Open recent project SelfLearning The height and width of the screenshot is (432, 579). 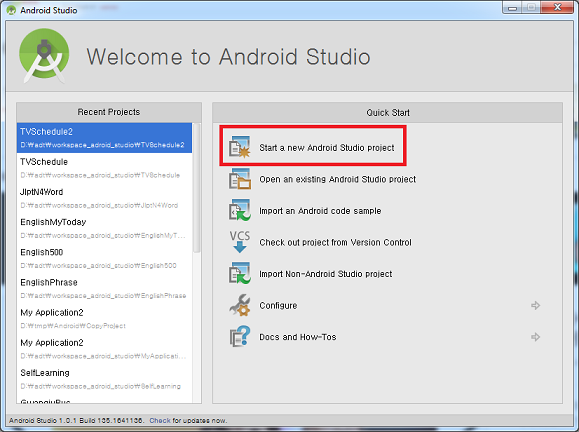(x=105, y=379)
